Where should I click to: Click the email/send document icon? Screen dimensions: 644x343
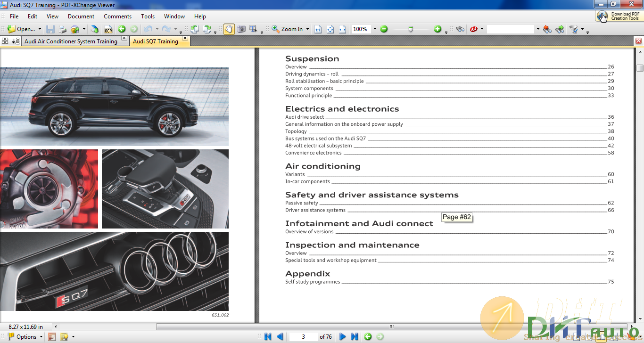74,29
